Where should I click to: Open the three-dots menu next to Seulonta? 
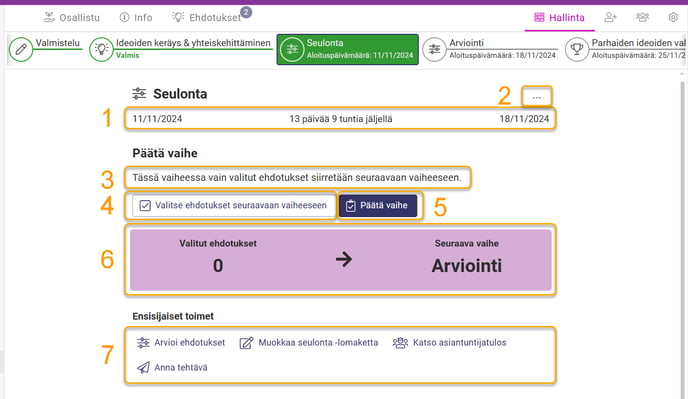click(537, 97)
